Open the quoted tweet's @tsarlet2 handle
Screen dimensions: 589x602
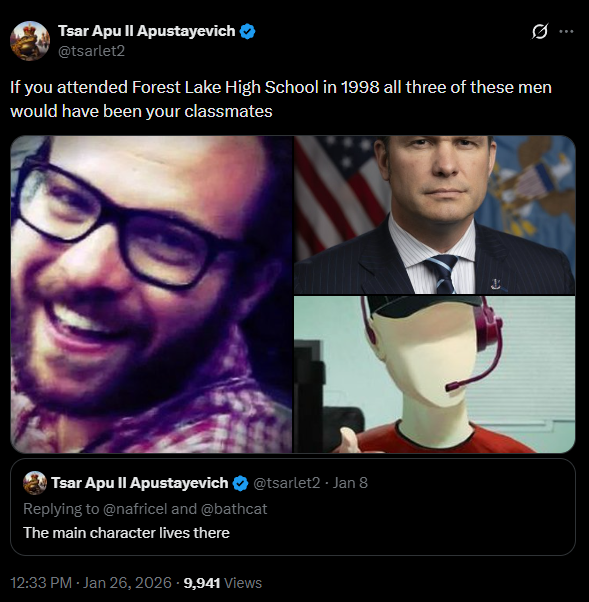pos(286,483)
